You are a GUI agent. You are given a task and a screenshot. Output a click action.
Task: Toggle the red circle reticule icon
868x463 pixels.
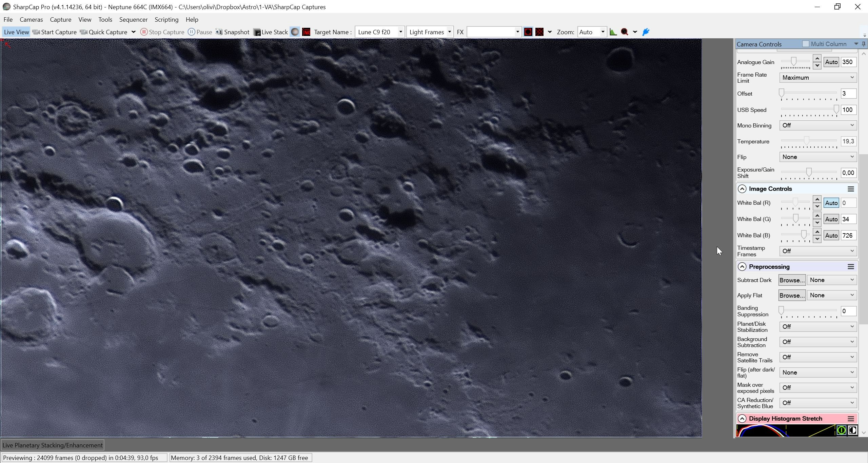point(528,32)
